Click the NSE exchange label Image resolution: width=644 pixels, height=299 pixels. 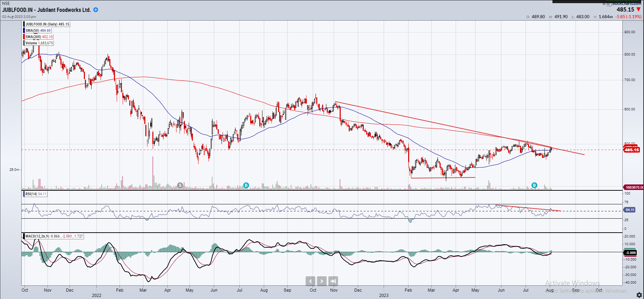coord(6,3)
